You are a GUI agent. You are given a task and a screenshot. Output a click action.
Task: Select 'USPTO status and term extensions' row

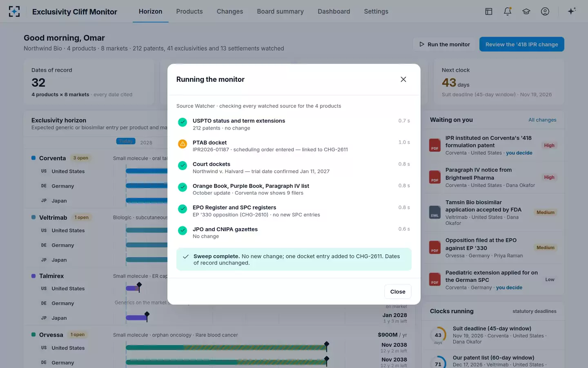point(294,124)
